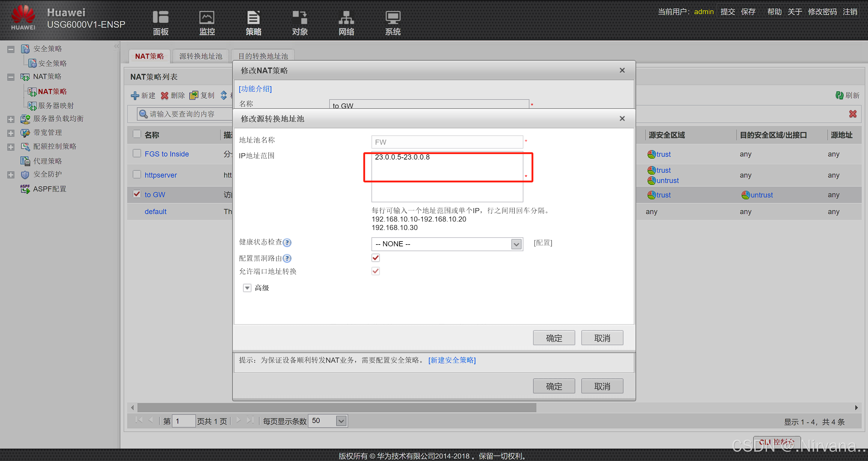Click the move up/down arrows icon
This screenshot has height=461, width=868.
[x=224, y=95]
